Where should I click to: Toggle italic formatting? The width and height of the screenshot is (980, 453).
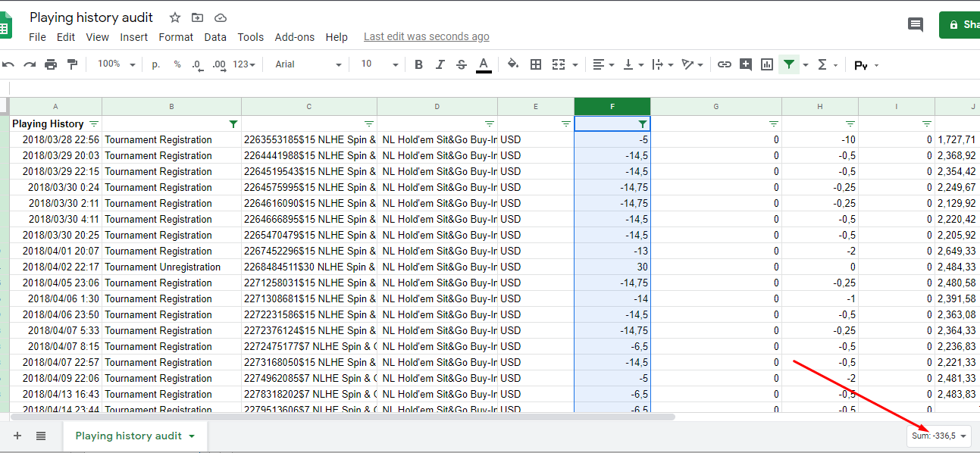point(440,64)
